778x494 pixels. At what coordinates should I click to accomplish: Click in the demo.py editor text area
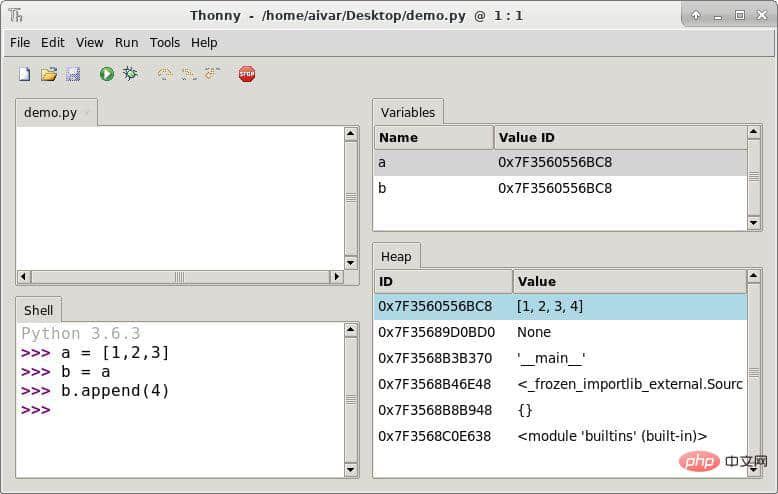180,198
